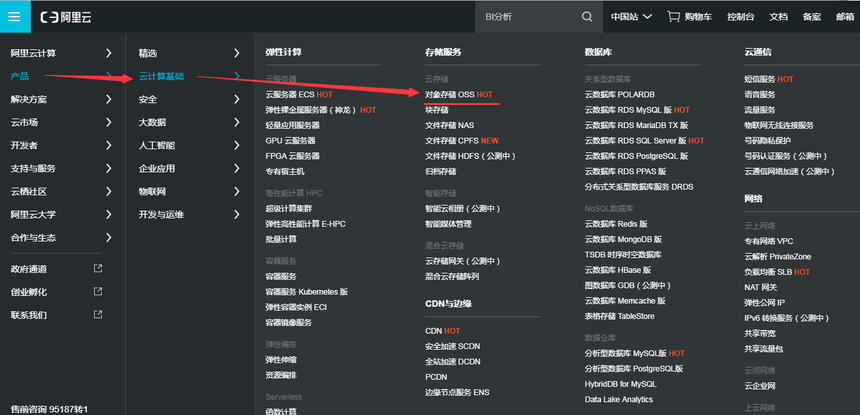The width and height of the screenshot is (860, 415).
Task: Open 表格存储 TableStore
Action: click(619, 316)
